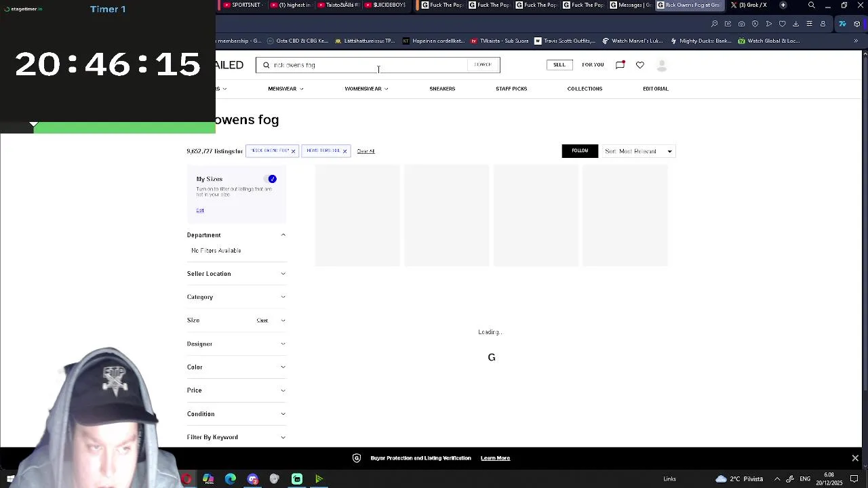Expand the Designer filter

[x=236, y=344]
